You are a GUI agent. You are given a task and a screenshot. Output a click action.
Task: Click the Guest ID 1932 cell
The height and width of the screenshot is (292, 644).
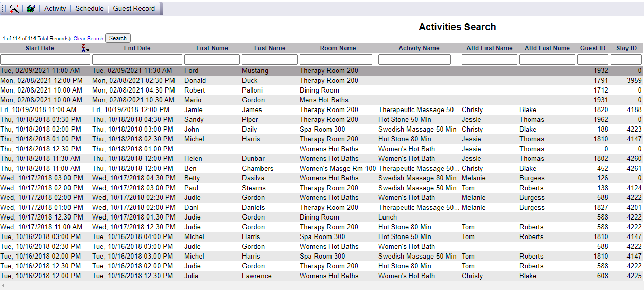tap(600, 70)
